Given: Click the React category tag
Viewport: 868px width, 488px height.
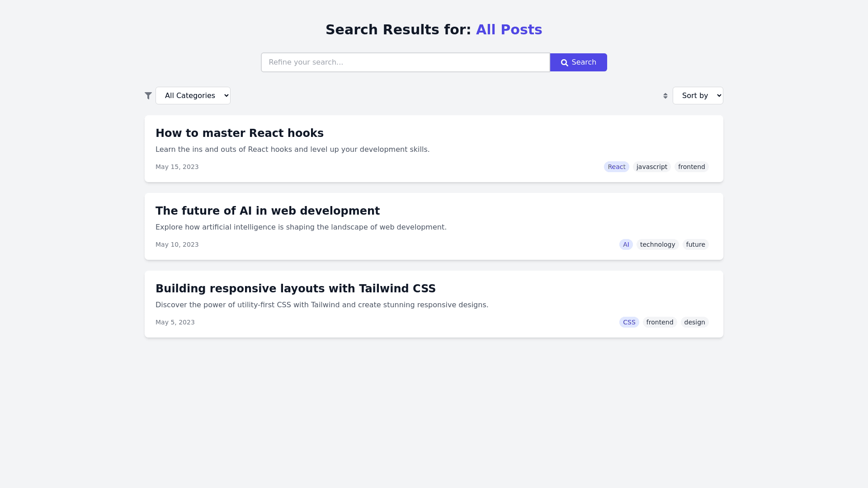Looking at the screenshot, I should click(617, 167).
